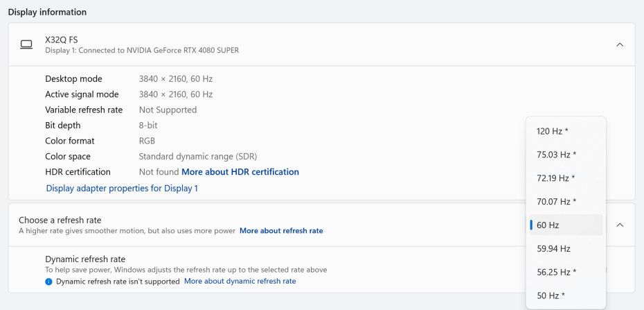The width and height of the screenshot is (644, 310).
Task: Collapse the Choose a refresh rate section chevron
Action: (620, 225)
